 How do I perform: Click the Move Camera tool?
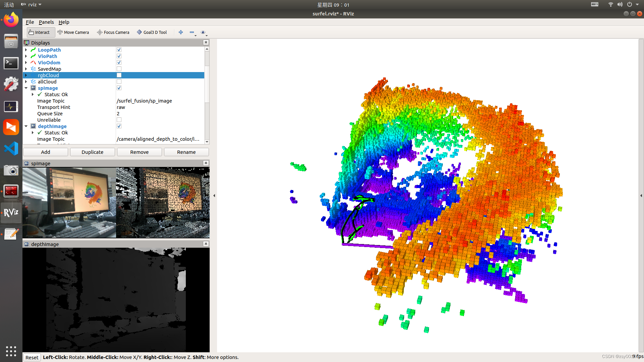coord(72,32)
